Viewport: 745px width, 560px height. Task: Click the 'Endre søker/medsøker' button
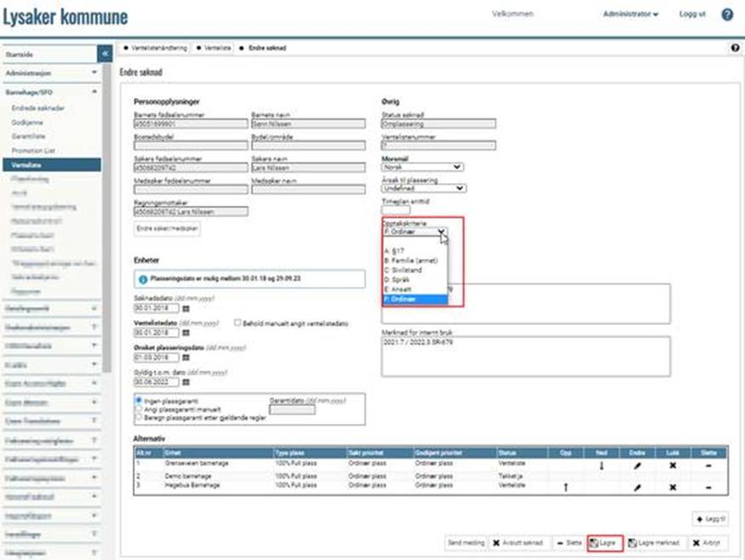(x=168, y=228)
